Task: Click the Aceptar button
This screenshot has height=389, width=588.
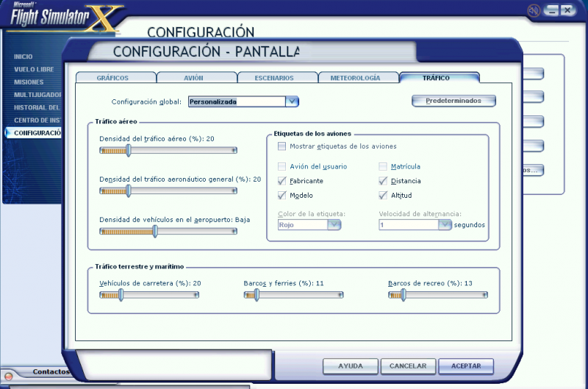Action: pos(466,366)
